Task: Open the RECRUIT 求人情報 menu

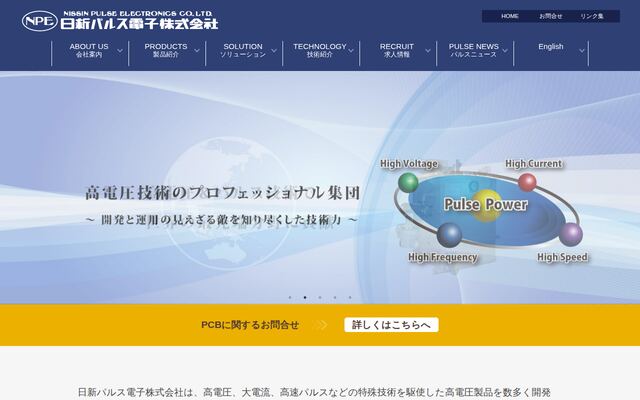Action: tap(398, 50)
